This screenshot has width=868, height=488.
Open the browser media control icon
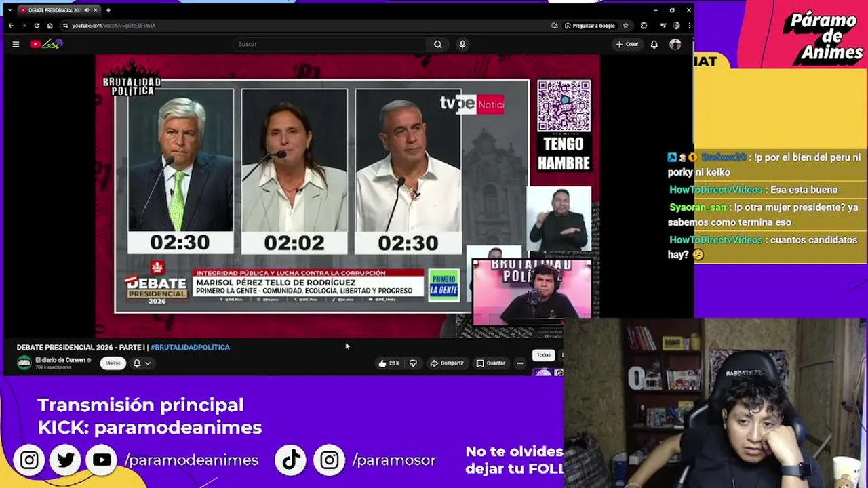(x=663, y=26)
